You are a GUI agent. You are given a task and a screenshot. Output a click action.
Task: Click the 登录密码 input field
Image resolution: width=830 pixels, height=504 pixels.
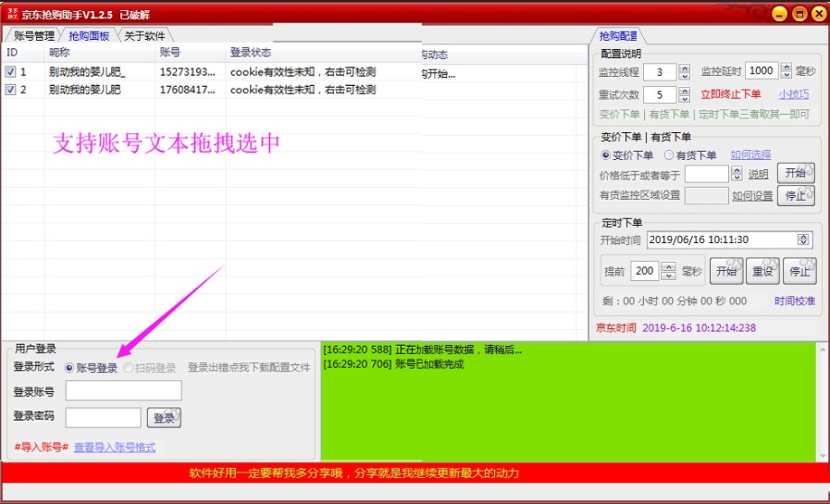click(104, 417)
